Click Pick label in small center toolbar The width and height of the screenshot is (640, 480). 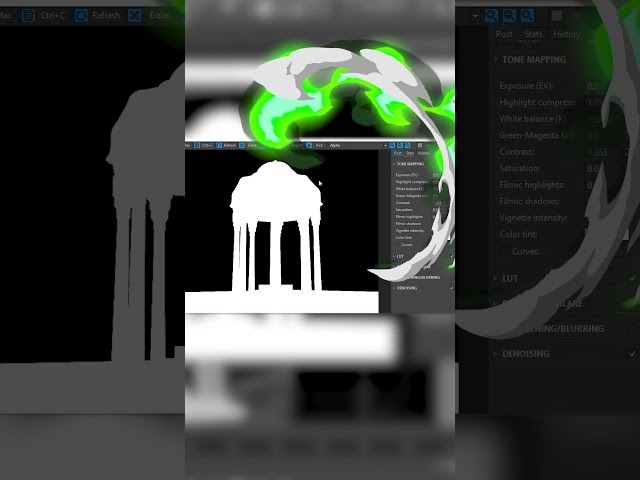click(319, 145)
